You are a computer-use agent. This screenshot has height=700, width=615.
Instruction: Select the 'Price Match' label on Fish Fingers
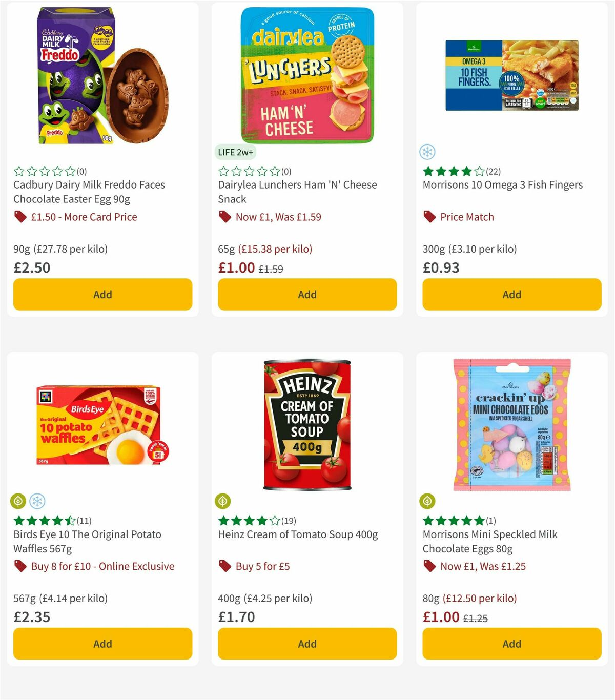pyautogui.click(x=467, y=217)
